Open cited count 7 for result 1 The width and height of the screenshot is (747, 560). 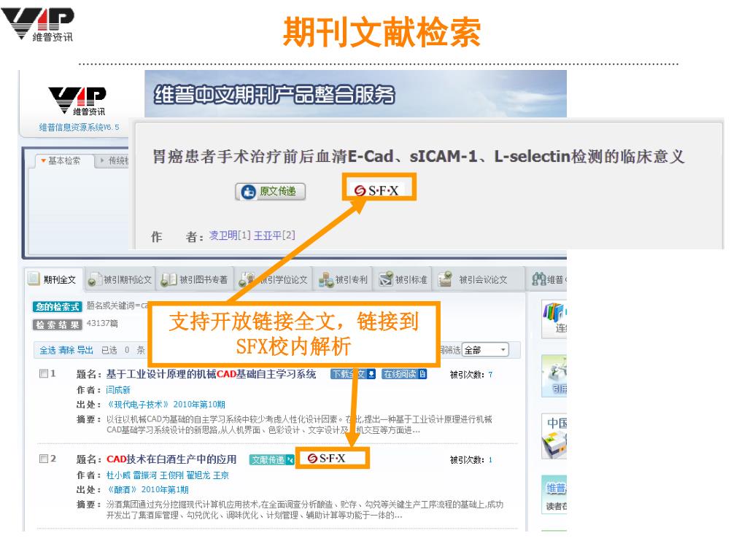490,375
